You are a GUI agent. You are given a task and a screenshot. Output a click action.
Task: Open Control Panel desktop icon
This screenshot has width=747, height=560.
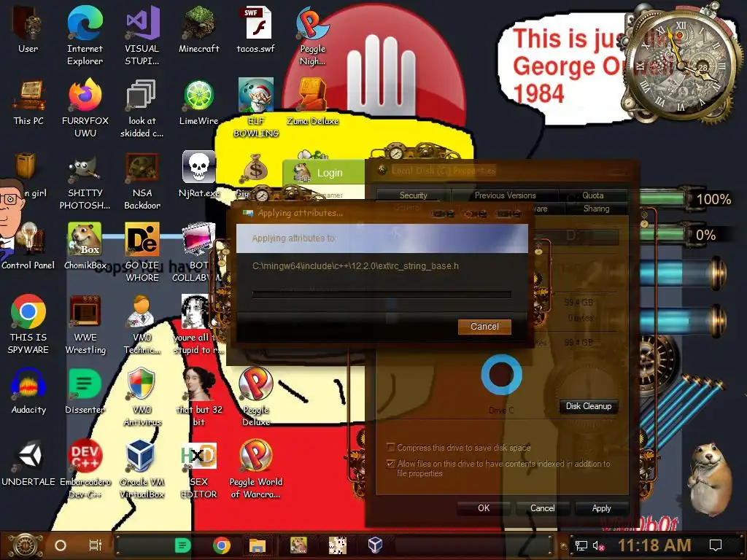pyautogui.click(x=28, y=246)
